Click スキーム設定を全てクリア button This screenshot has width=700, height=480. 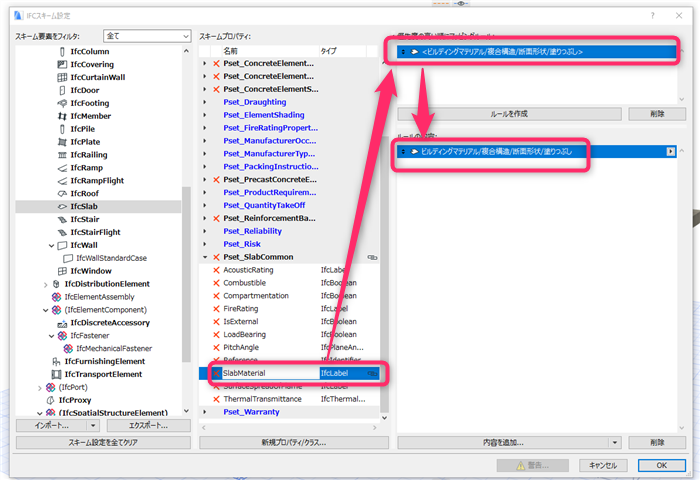(x=103, y=443)
